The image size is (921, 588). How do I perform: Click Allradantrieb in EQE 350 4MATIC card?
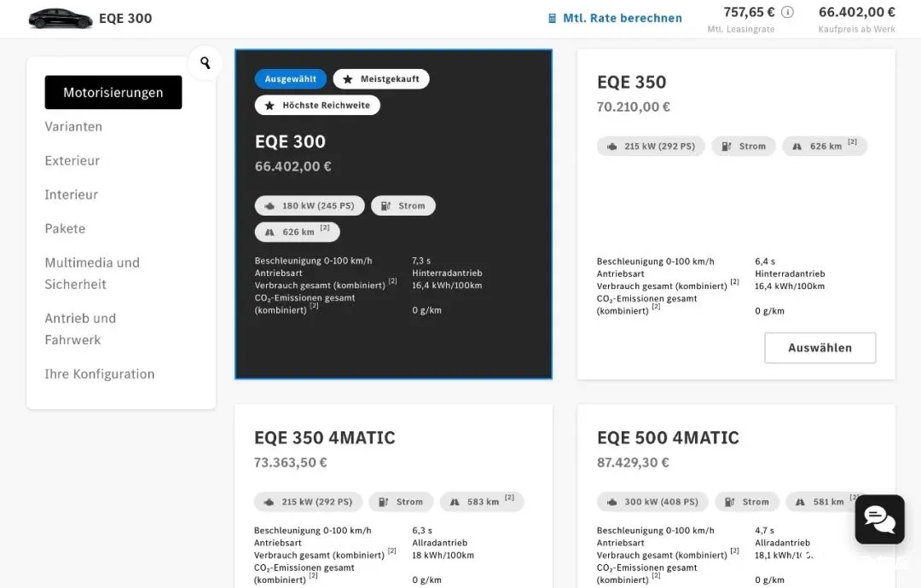(439, 543)
